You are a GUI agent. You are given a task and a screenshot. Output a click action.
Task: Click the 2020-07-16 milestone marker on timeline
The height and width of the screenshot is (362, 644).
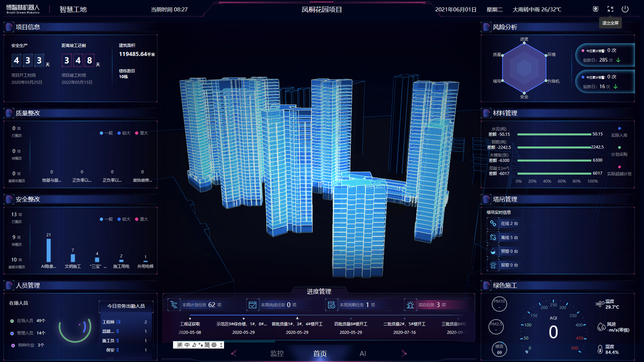pos(405,318)
